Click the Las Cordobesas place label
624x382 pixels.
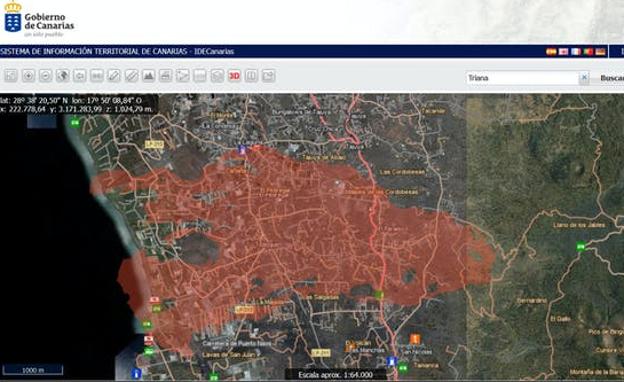coord(402,172)
